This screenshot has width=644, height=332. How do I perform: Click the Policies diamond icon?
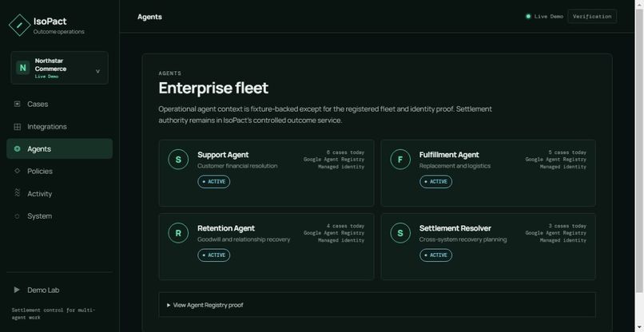tap(18, 171)
